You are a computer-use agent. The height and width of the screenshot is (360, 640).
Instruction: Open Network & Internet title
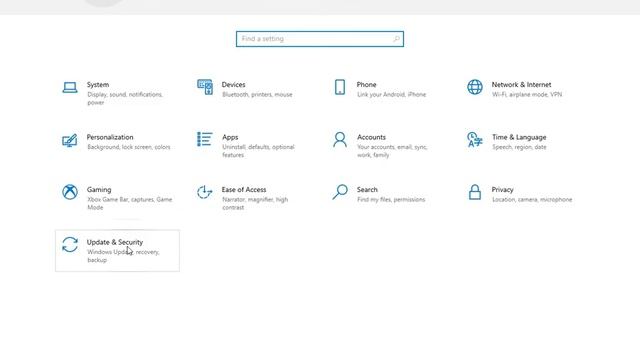(x=521, y=84)
